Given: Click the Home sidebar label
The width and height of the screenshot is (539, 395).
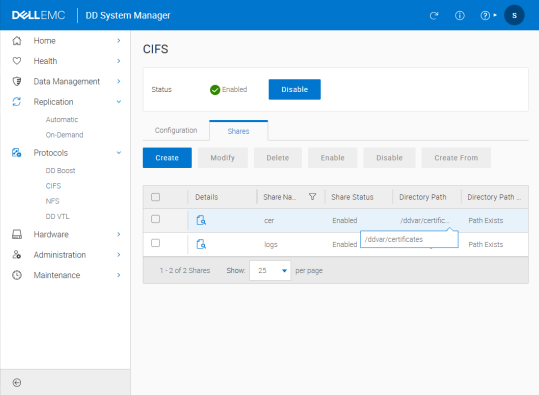Looking at the screenshot, I should (x=45, y=41).
